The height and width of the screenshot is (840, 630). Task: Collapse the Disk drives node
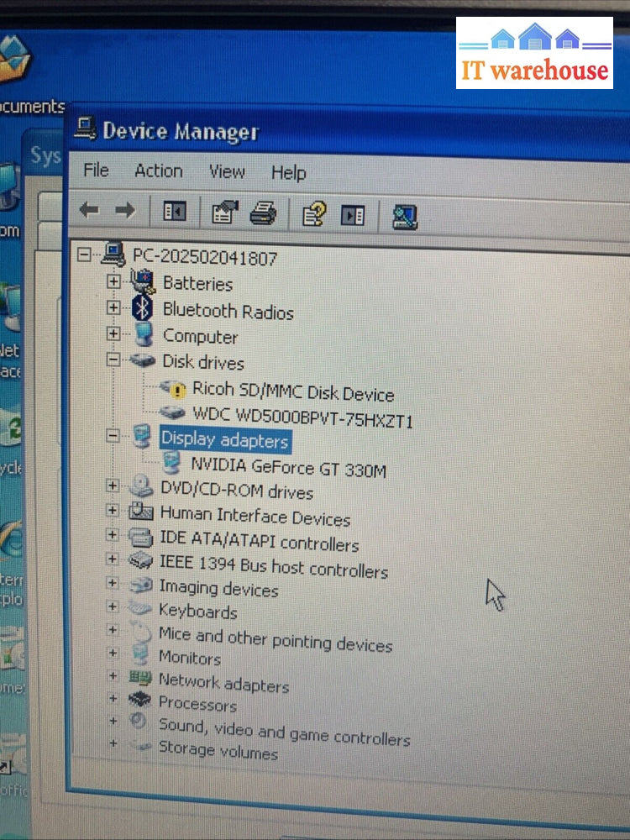pyautogui.click(x=113, y=360)
